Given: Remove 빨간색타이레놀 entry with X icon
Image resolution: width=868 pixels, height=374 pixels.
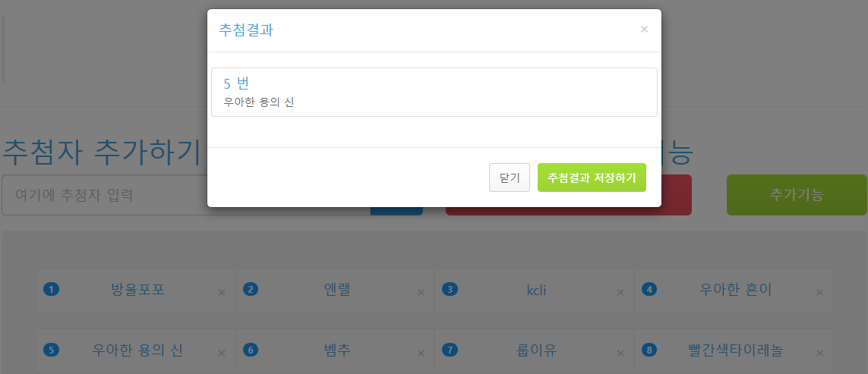Looking at the screenshot, I should pyautogui.click(x=820, y=353).
